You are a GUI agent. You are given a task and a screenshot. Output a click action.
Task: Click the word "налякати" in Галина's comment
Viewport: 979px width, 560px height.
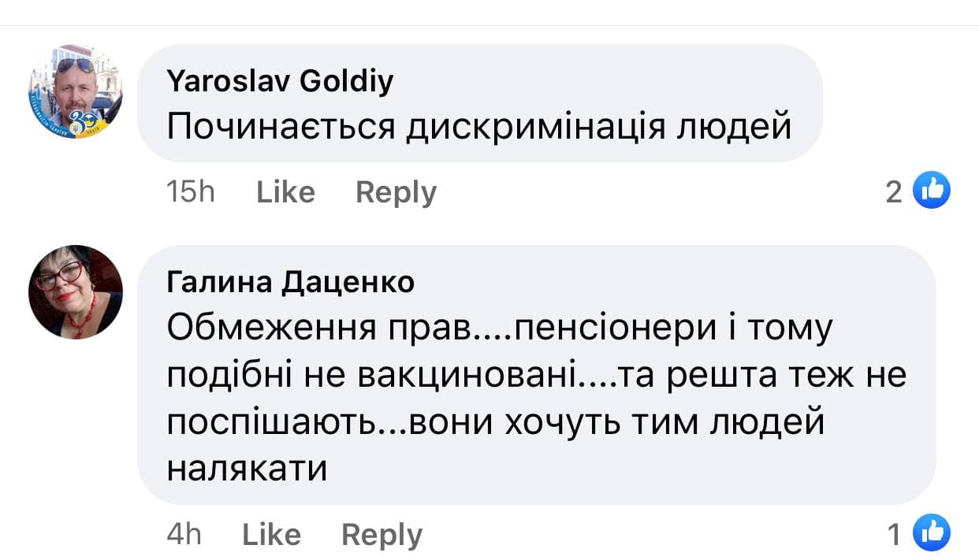pos(247,469)
